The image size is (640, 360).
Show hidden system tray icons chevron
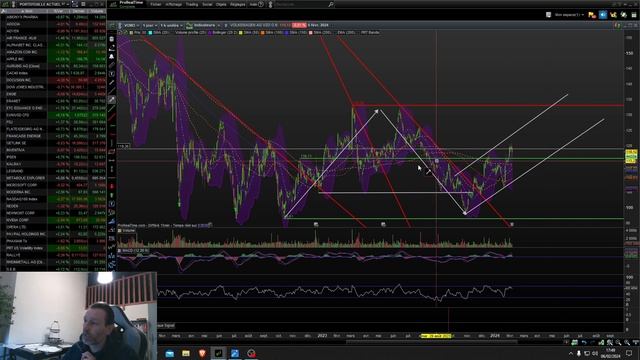[571, 353]
